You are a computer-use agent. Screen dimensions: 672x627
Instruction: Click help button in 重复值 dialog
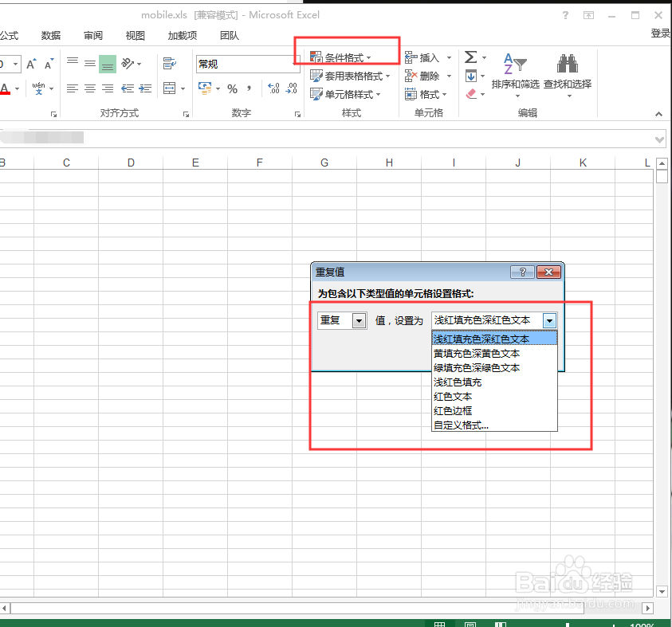[522, 272]
